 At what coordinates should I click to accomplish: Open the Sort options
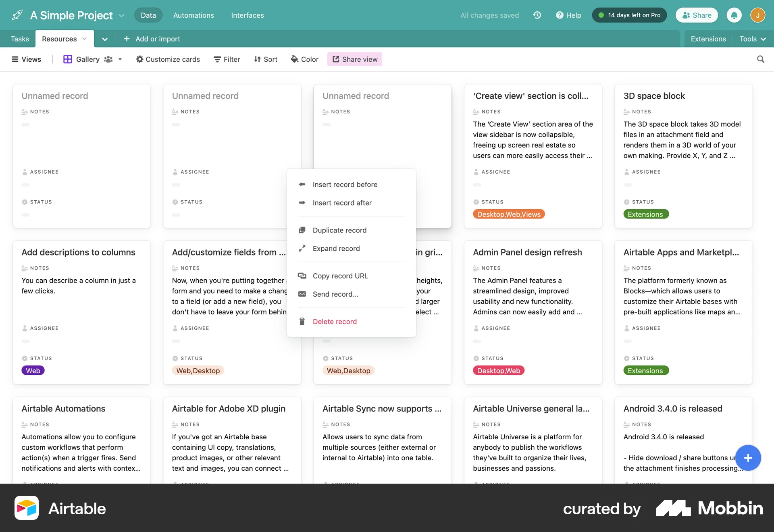click(x=265, y=59)
